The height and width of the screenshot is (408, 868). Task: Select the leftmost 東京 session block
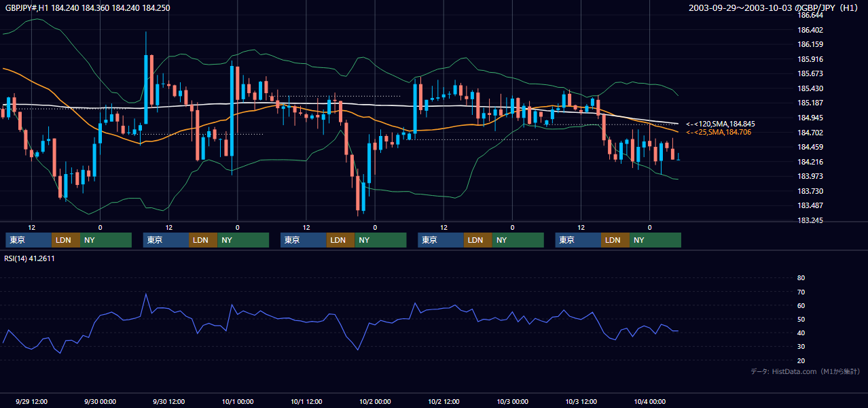(x=29, y=240)
